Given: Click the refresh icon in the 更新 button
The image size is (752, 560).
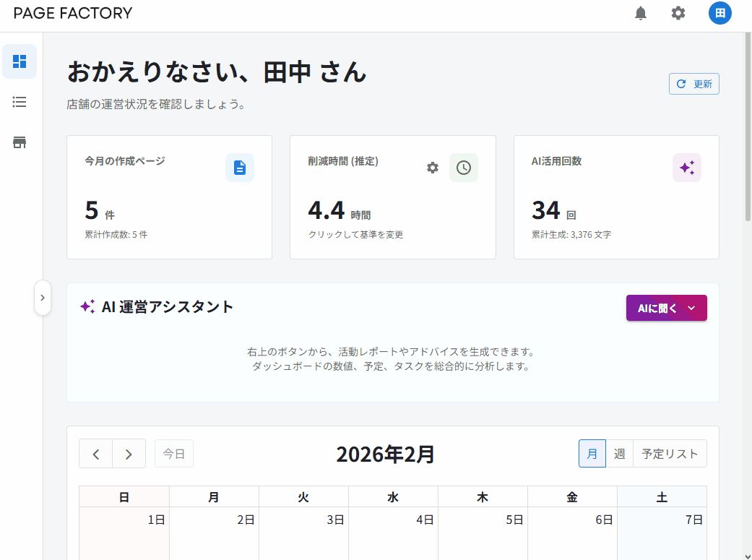Looking at the screenshot, I should click(680, 83).
